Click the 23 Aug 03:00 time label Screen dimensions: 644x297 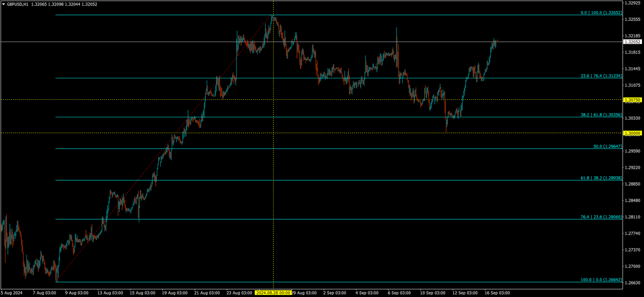(239, 293)
